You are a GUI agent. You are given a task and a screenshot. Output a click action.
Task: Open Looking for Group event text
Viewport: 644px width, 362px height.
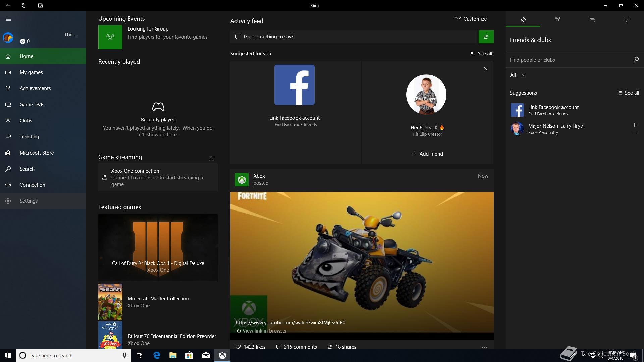click(167, 33)
